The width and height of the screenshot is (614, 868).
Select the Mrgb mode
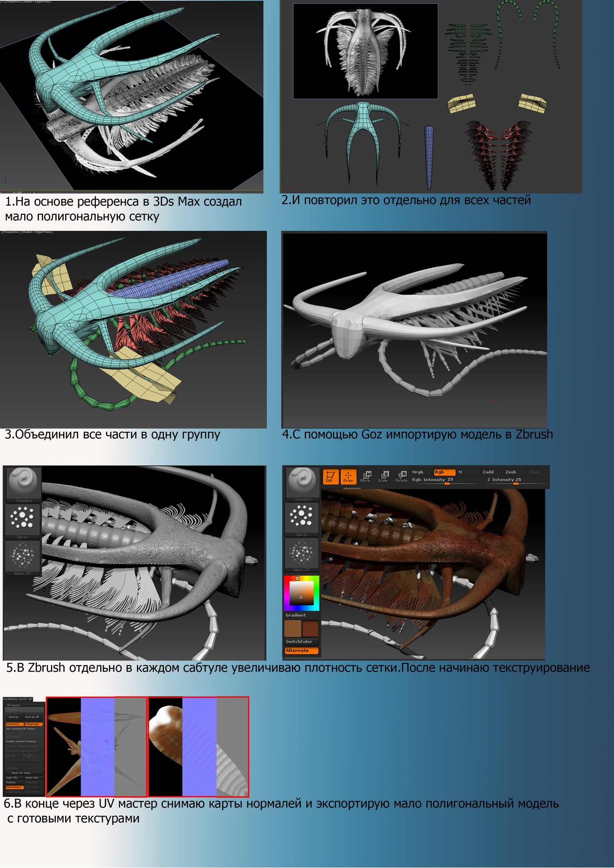pyautogui.click(x=418, y=472)
